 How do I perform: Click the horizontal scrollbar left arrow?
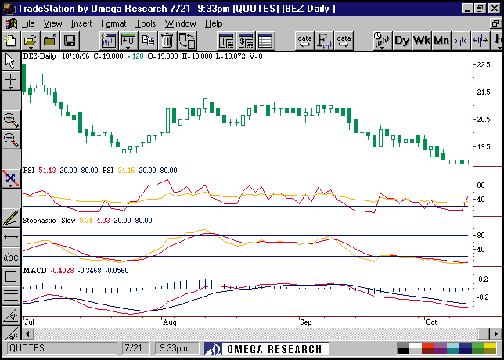[x=28, y=334]
